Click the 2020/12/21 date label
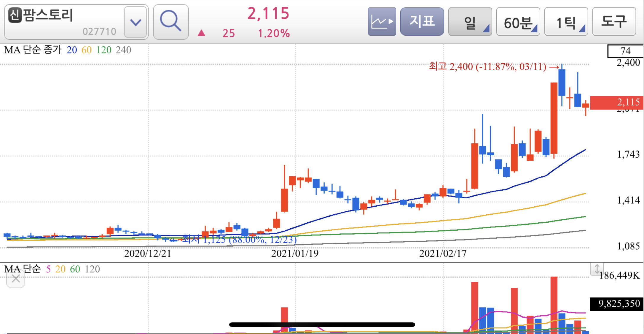This screenshot has height=334, width=644. tap(148, 254)
